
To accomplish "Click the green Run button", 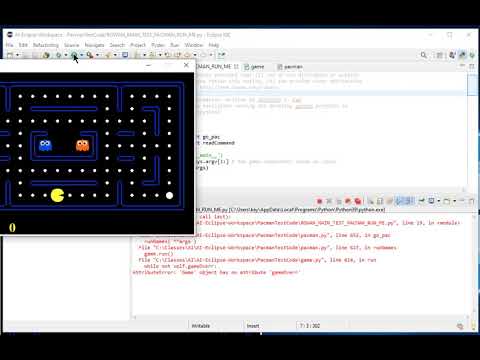I will click(x=74, y=55).
